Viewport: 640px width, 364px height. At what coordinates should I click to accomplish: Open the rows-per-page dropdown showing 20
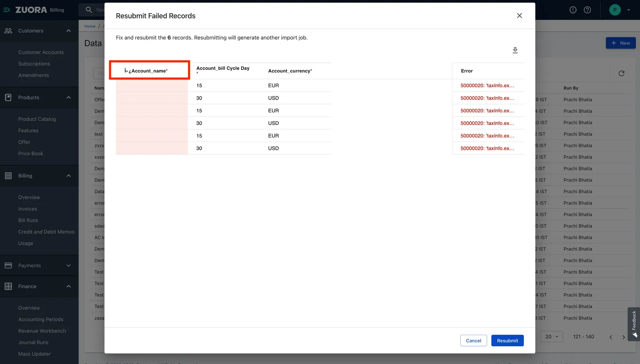click(x=552, y=337)
